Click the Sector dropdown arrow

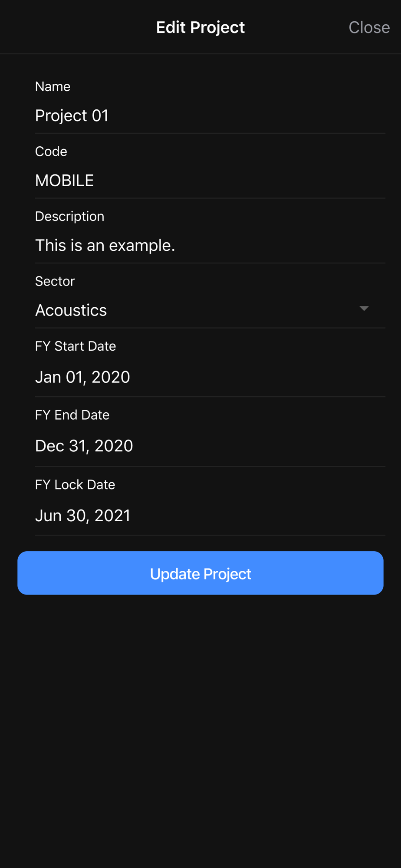click(364, 309)
